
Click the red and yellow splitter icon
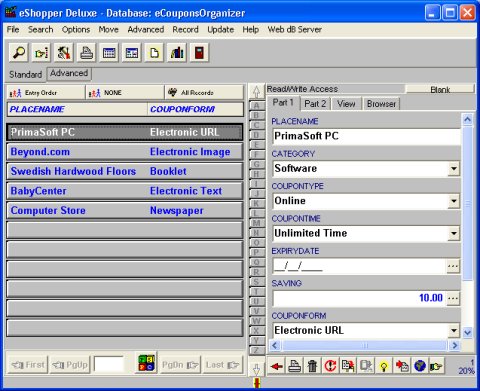257,383
